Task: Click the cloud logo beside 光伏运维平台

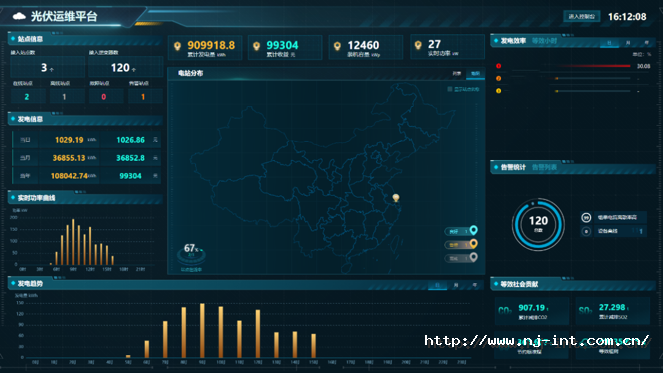Action: click(x=19, y=17)
